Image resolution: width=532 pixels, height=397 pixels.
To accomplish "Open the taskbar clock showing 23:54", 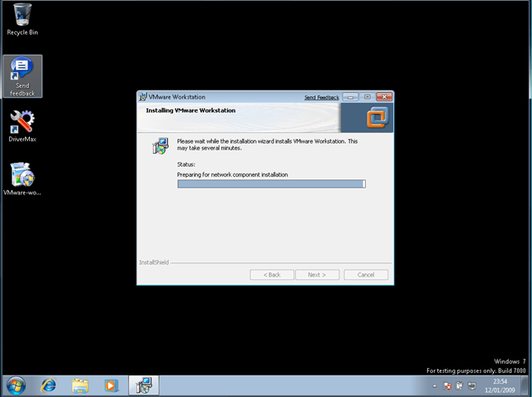I will (x=500, y=385).
